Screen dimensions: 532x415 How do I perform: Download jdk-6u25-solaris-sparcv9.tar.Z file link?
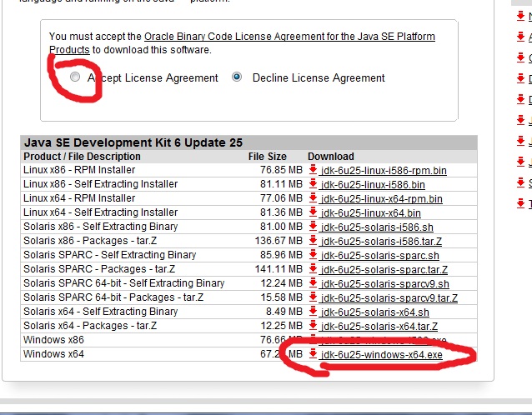pyautogui.click(x=389, y=298)
